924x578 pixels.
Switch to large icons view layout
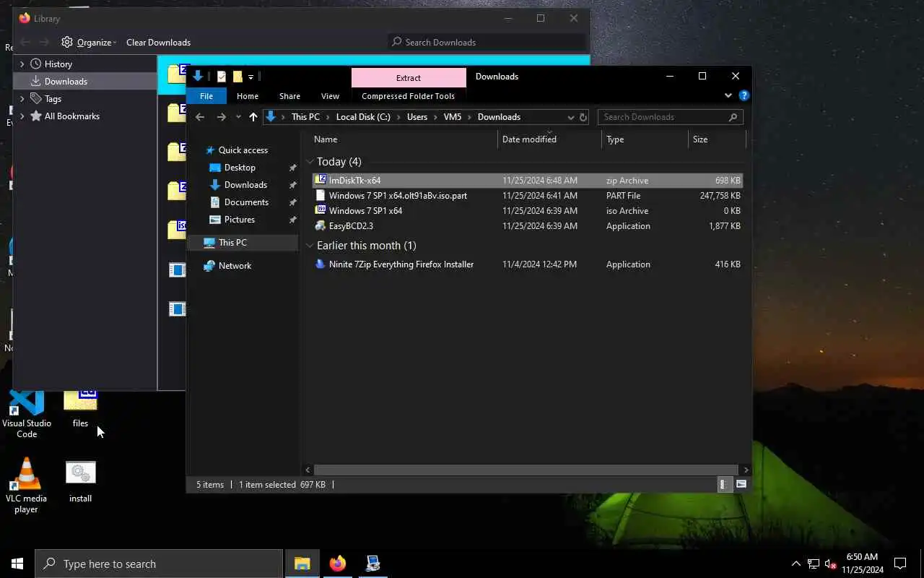(741, 484)
